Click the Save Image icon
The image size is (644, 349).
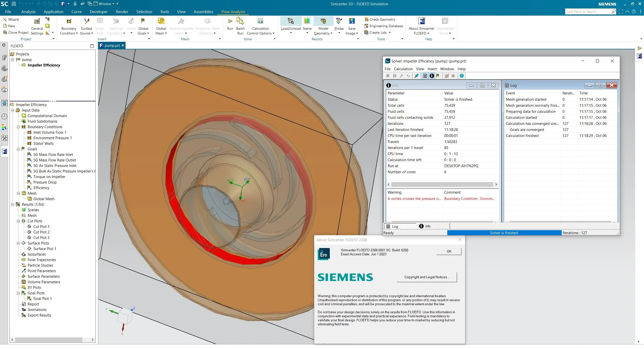point(352,21)
